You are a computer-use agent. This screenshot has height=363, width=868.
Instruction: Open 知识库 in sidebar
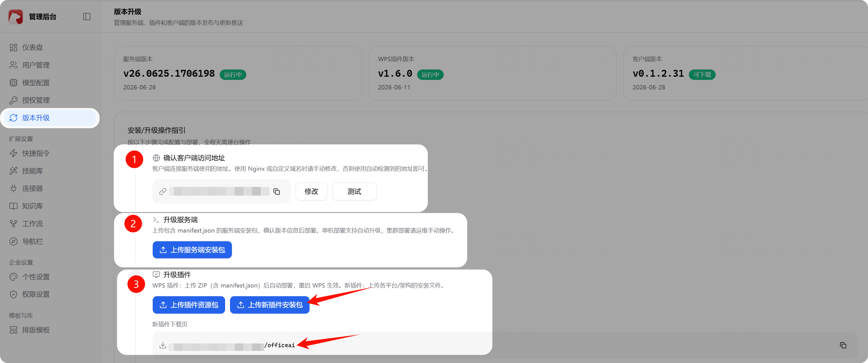point(50,206)
